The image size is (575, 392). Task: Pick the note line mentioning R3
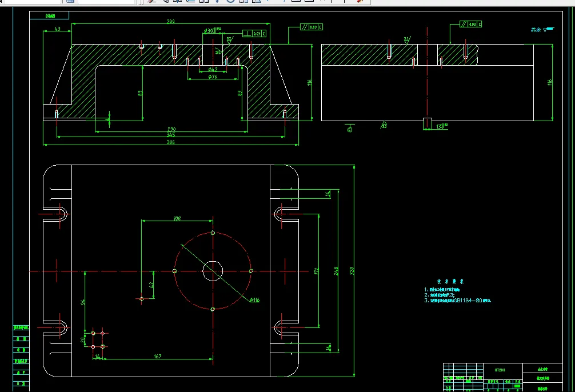coord(440,295)
